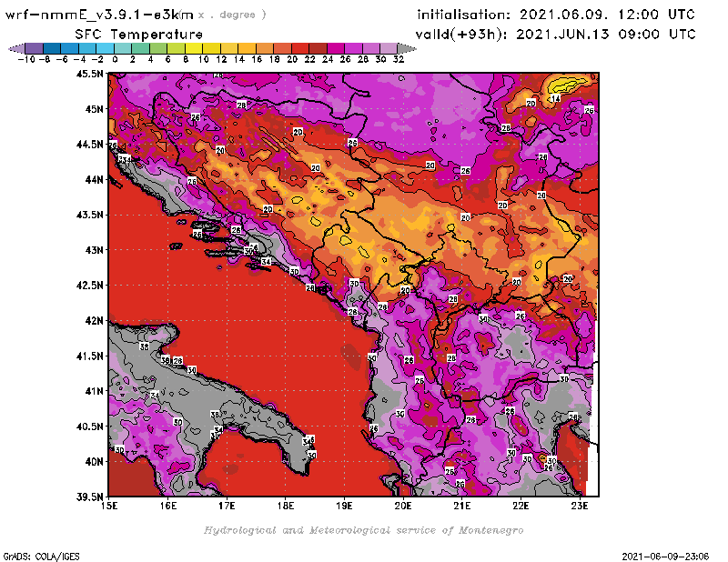Click the '45.5N' latitude axis label
This screenshot has width=728, height=562.
(89, 74)
